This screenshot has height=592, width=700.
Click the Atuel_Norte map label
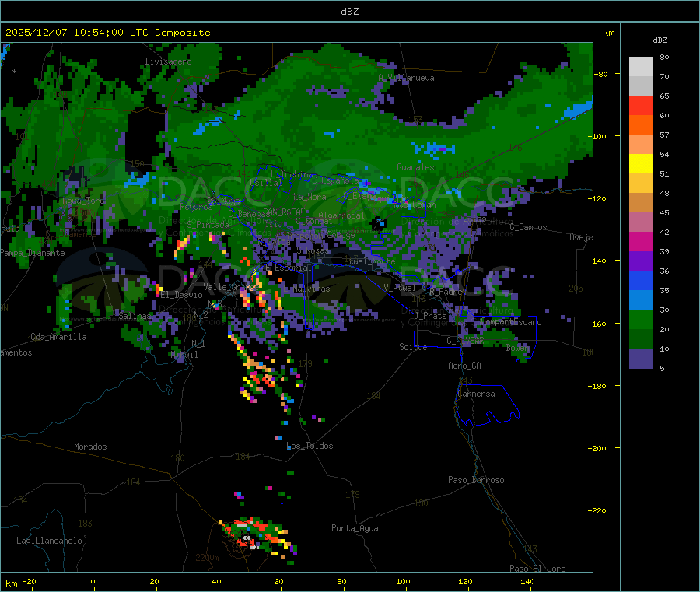point(369,261)
